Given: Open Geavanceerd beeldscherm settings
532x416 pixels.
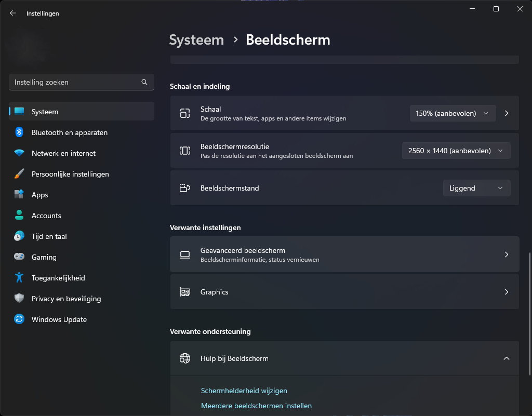Looking at the screenshot, I should pos(344,254).
